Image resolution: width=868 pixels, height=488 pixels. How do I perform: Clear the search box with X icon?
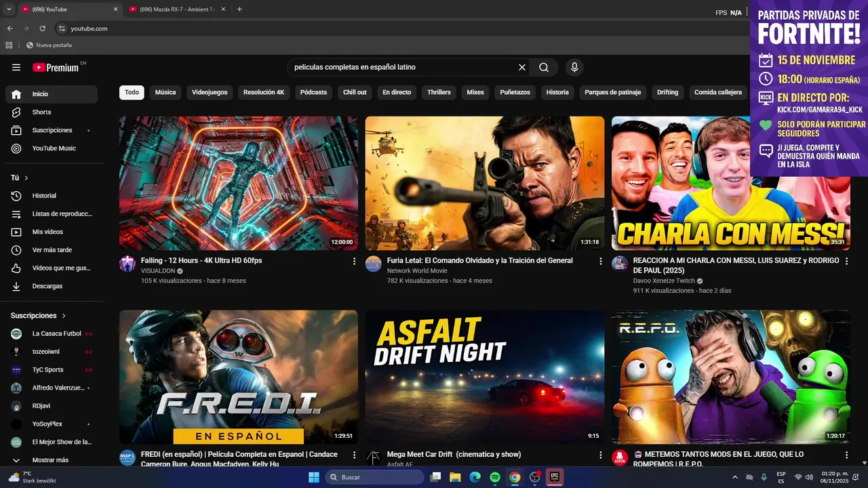(522, 67)
